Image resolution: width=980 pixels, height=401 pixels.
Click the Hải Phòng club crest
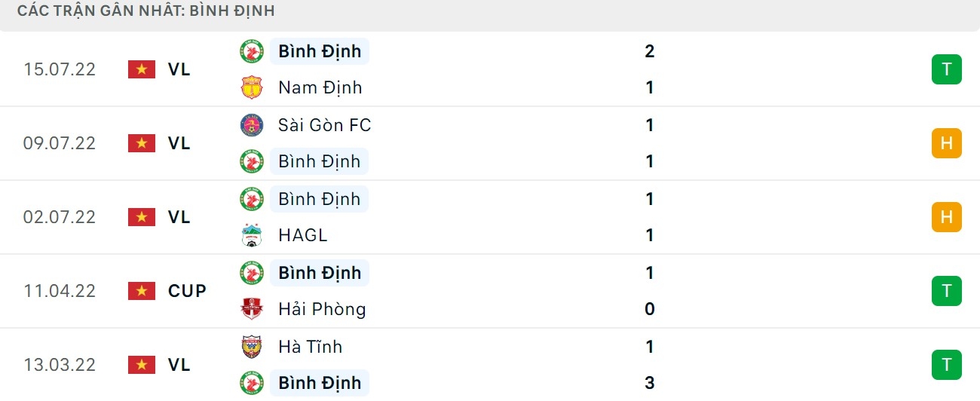[x=251, y=309]
